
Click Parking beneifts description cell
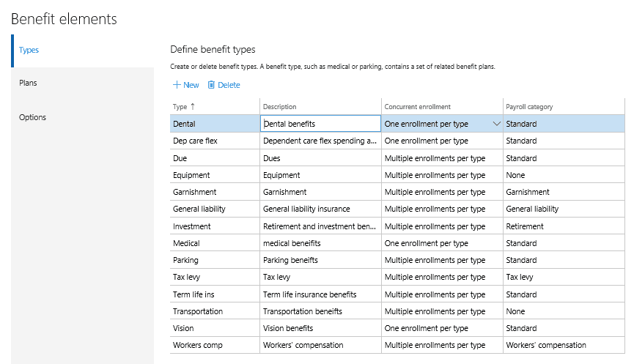320,260
